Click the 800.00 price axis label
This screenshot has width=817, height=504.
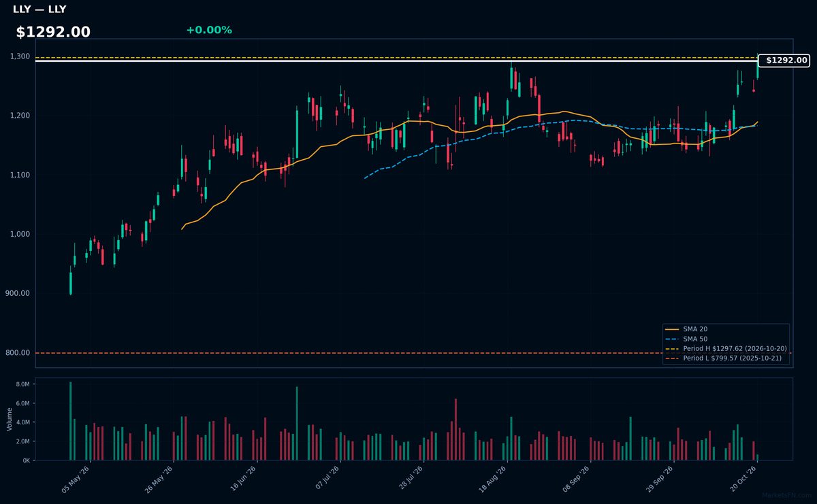point(19,352)
